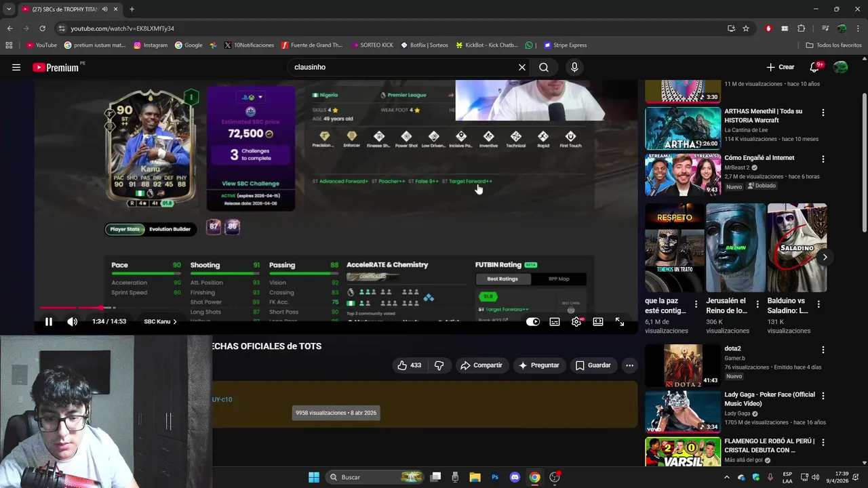
Task: Toggle the autoplay switch
Action: click(533, 322)
